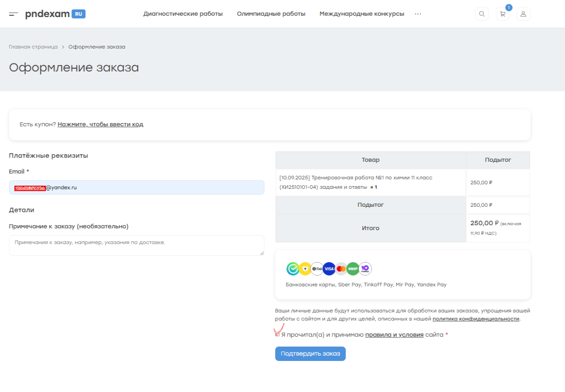Open the Диагностические работы menu
Screen dimensions: 565x392
point(183,14)
